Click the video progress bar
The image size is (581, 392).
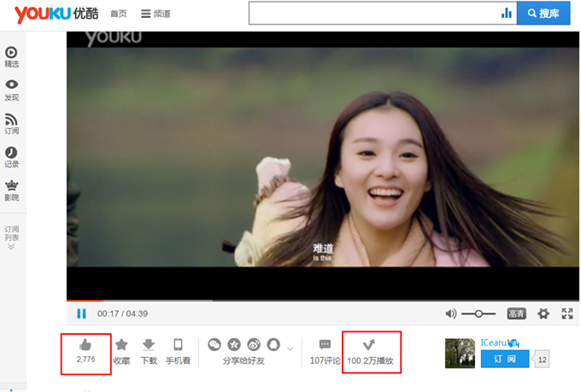click(x=323, y=300)
